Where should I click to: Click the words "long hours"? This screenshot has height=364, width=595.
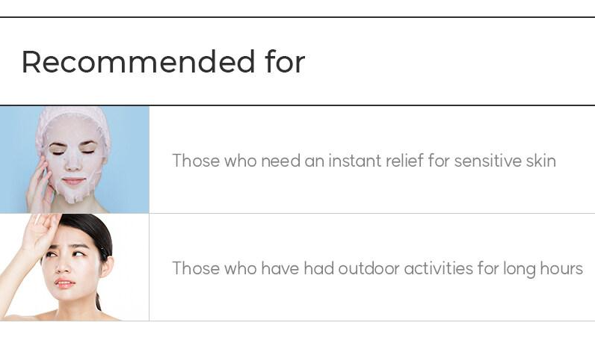coord(543,270)
